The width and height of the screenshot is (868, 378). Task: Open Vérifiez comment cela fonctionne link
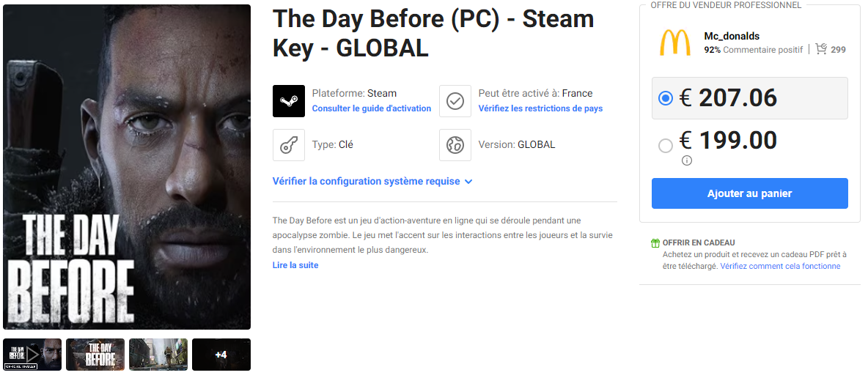[780, 266]
